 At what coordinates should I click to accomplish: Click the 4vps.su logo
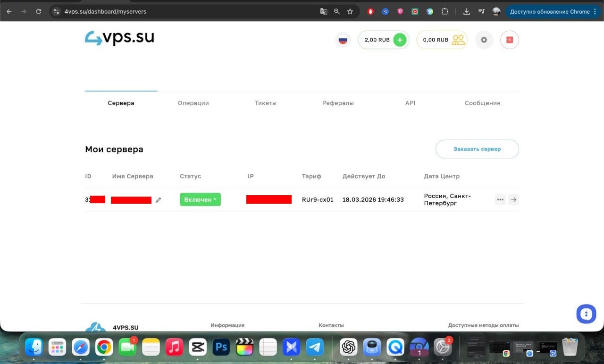120,38
